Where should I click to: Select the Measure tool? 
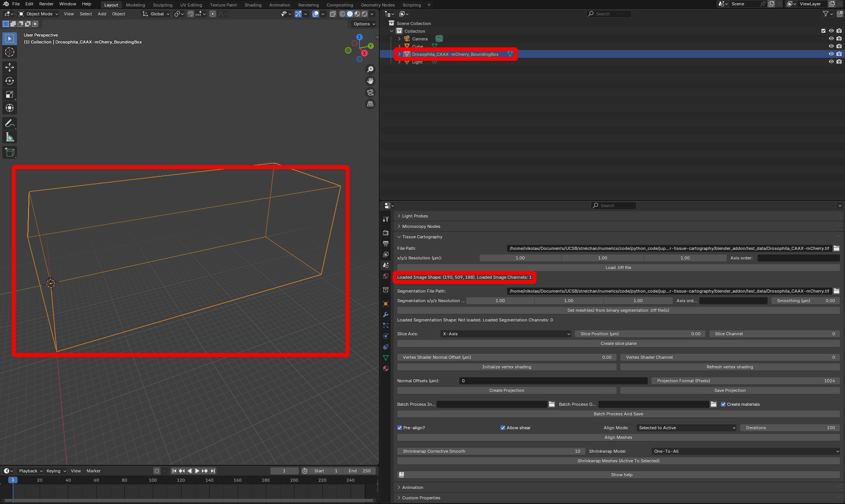pyautogui.click(x=10, y=137)
